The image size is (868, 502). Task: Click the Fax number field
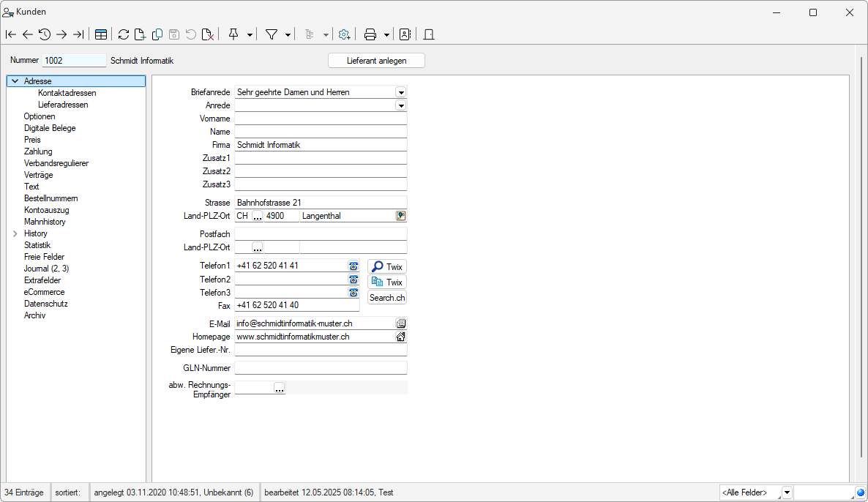[296, 305]
